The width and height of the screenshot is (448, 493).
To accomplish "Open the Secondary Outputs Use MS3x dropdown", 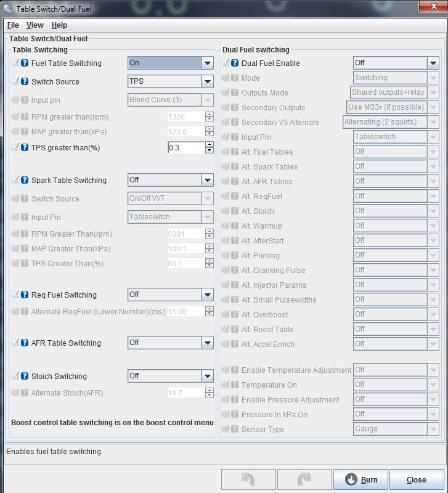I will coord(393,107).
